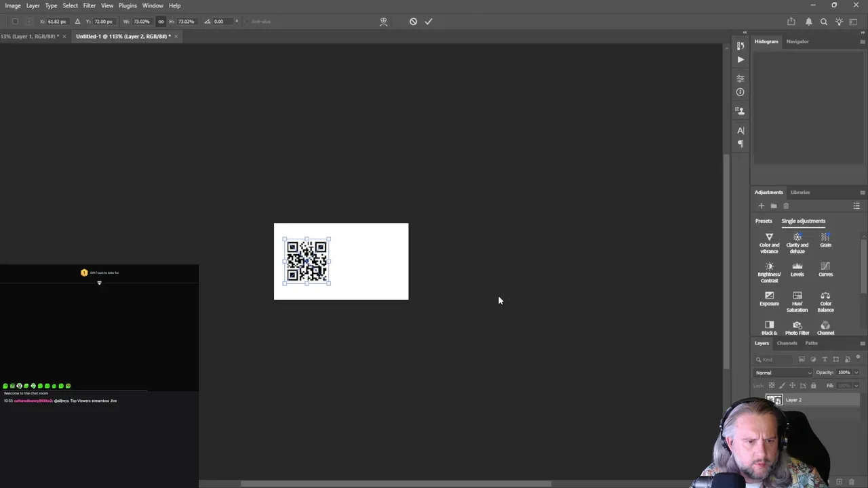Toggle filter for pixel layers
Image resolution: width=868 pixels, height=488 pixels.
click(x=802, y=359)
